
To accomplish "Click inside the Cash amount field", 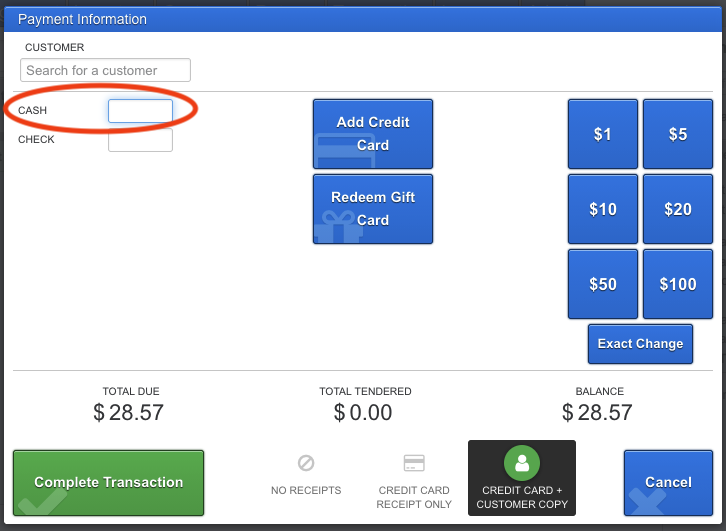I will pyautogui.click(x=140, y=111).
